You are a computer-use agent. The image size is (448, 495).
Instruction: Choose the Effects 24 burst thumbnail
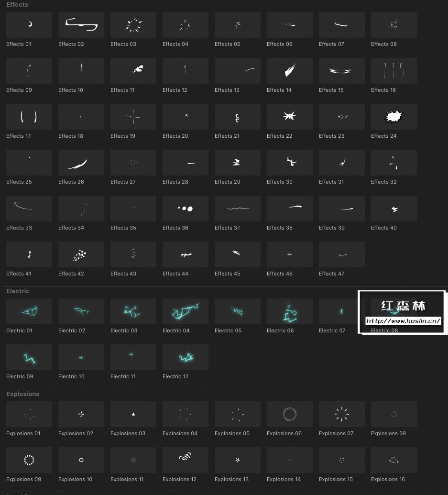tap(394, 117)
